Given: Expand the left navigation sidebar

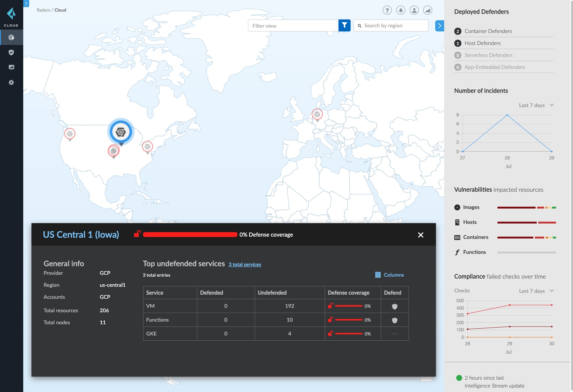Looking at the screenshot, I should (26, 3).
